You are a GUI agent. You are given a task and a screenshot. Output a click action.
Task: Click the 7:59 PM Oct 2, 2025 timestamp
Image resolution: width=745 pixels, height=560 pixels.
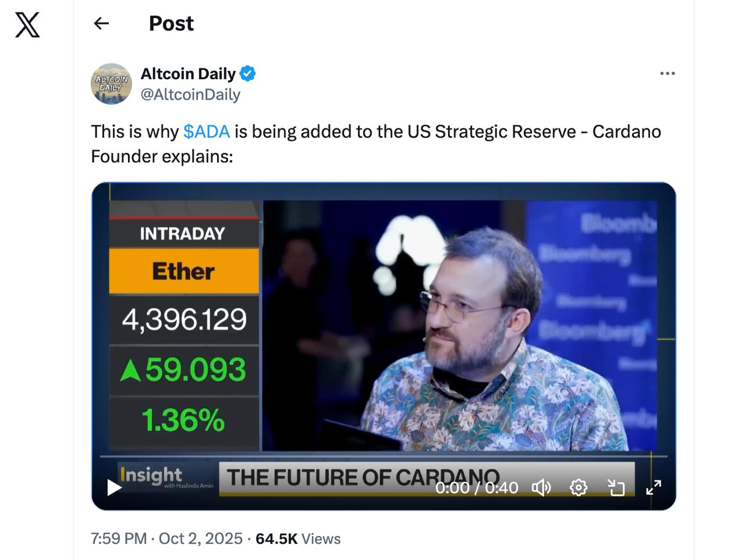pyautogui.click(x=166, y=538)
